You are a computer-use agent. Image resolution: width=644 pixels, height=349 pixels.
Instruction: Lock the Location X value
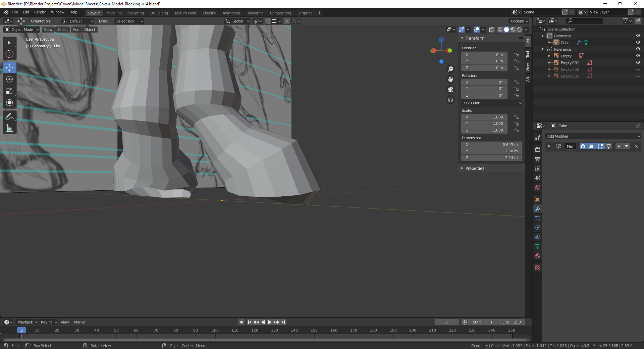click(517, 55)
